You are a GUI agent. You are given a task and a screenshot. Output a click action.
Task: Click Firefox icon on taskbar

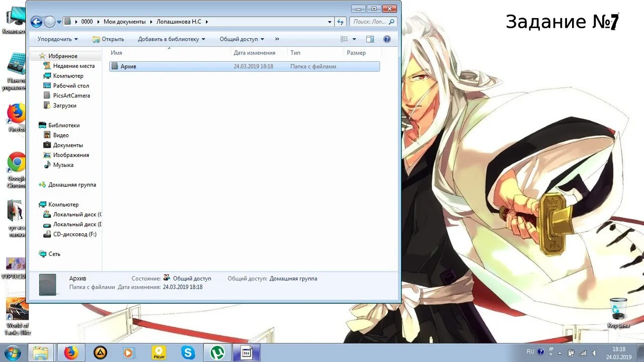click(71, 353)
